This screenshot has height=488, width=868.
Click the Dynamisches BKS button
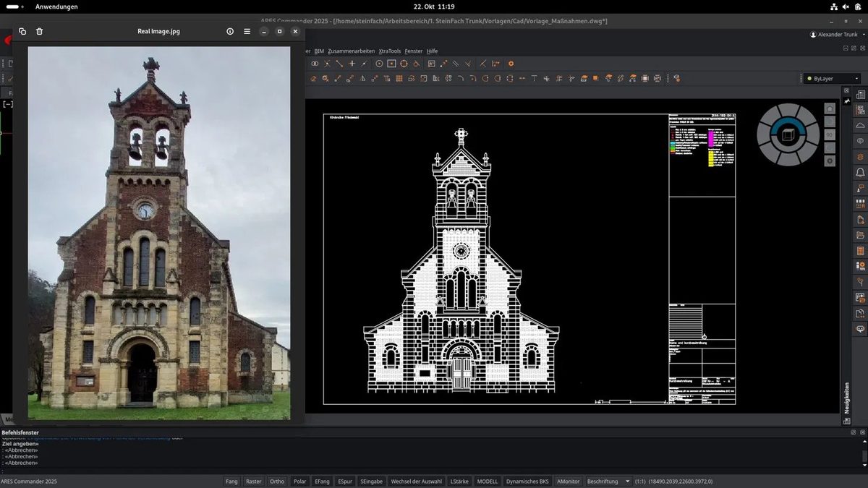pyautogui.click(x=527, y=481)
